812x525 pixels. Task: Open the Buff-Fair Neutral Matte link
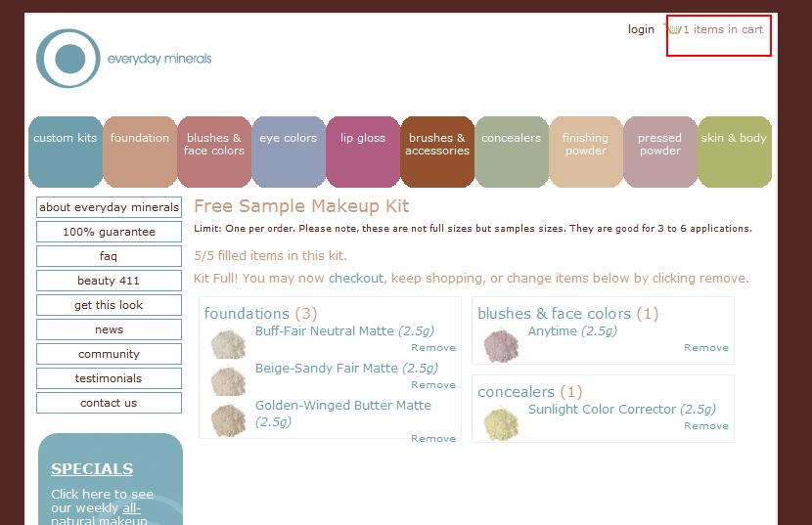point(344,330)
